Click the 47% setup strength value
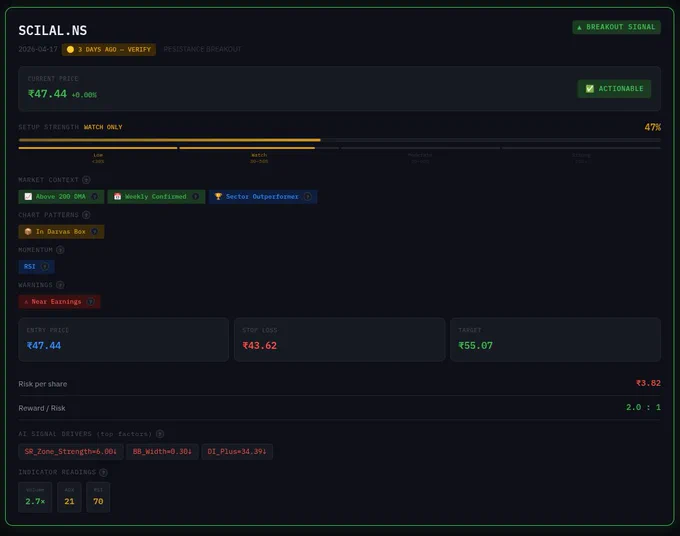This screenshot has height=536, width=680. pyautogui.click(x=652, y=127)
